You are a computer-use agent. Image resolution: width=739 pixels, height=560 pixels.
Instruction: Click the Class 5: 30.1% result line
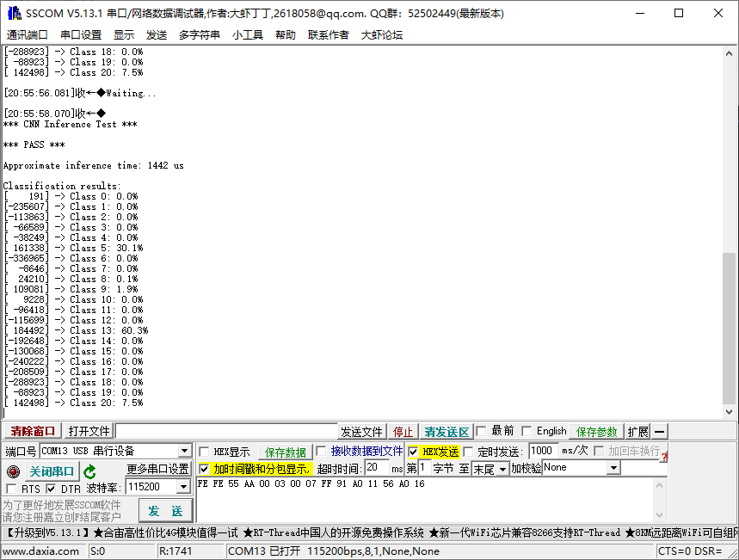point(73,248)
